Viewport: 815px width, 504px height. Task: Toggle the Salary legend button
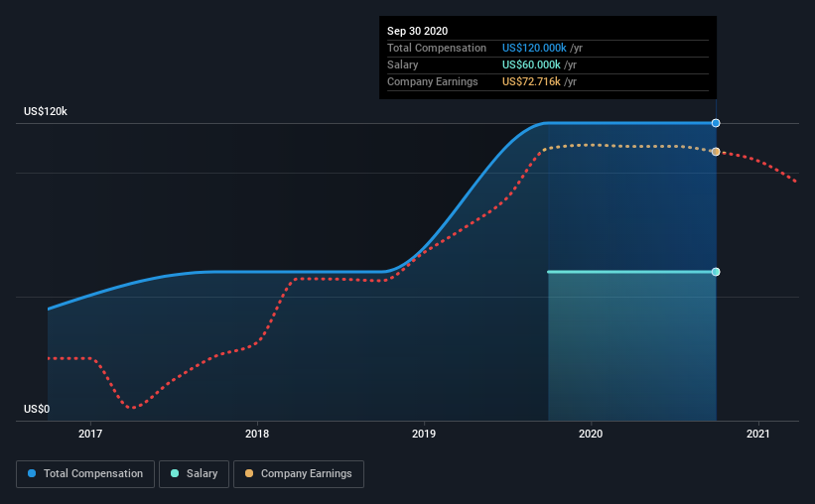click(194, 474)
